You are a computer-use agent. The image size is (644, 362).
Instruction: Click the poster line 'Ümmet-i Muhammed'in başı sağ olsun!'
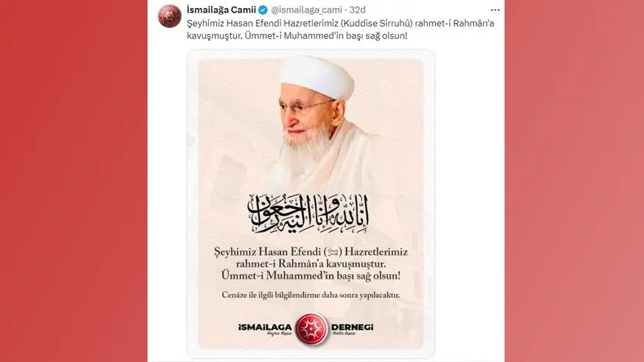click(x=311, y=276)
